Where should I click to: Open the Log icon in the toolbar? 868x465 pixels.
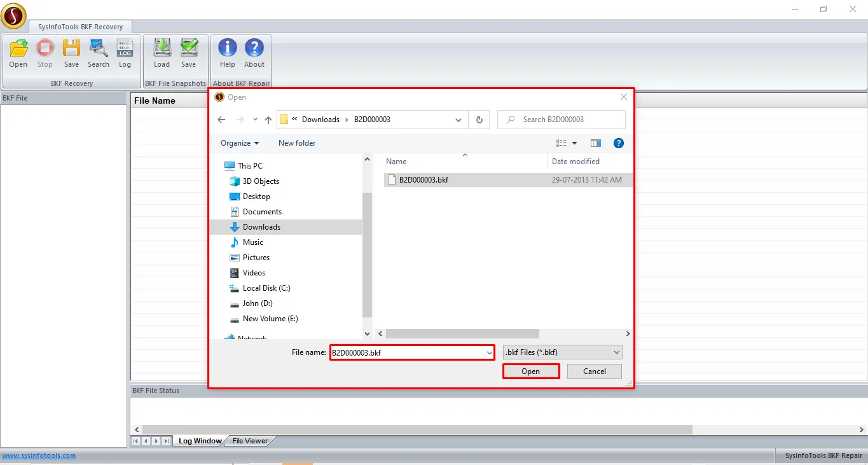(125, 49)
